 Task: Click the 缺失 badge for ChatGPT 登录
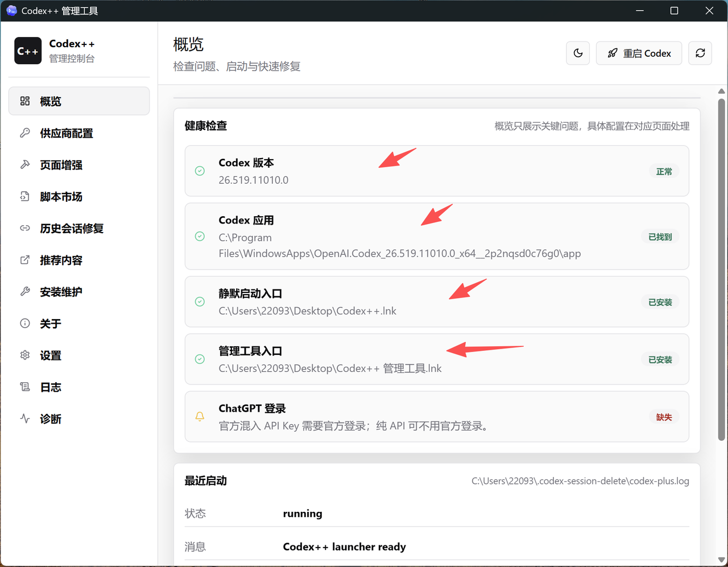664,417
